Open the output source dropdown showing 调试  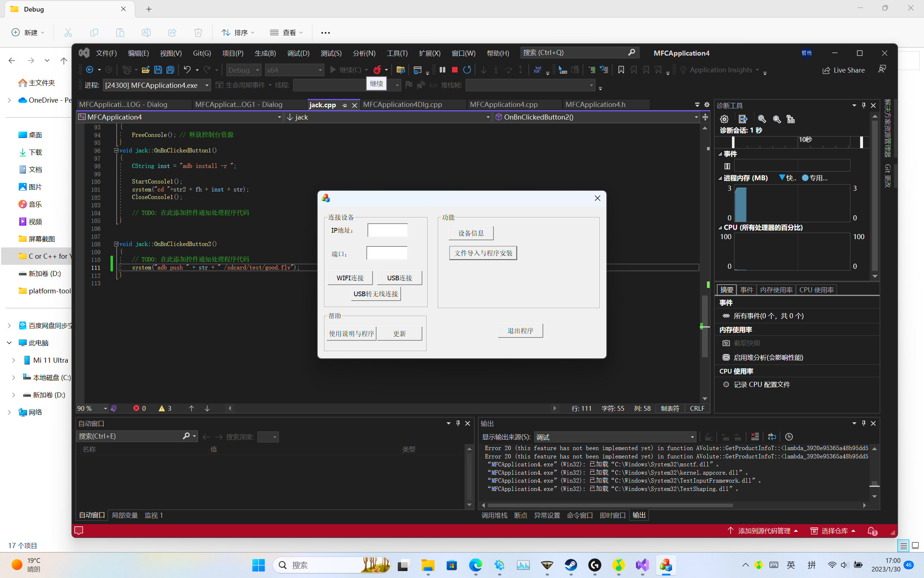pyautogui.click(x=615, y=437)
